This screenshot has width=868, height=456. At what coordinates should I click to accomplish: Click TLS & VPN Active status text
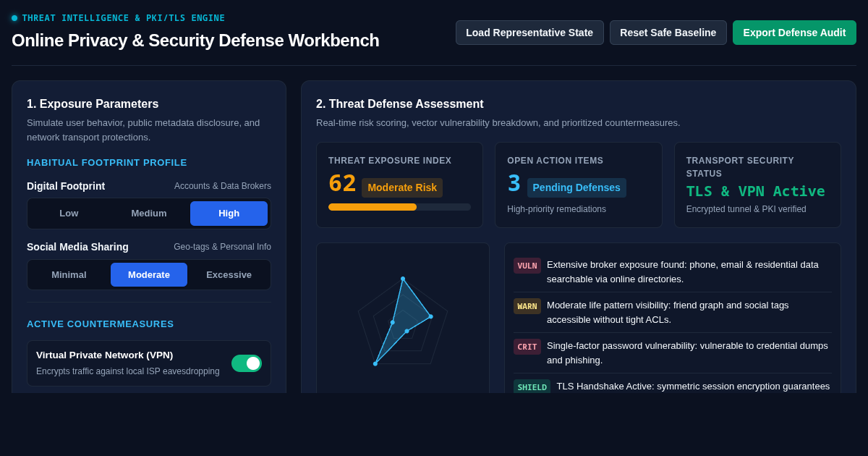[x=755, y=191]
